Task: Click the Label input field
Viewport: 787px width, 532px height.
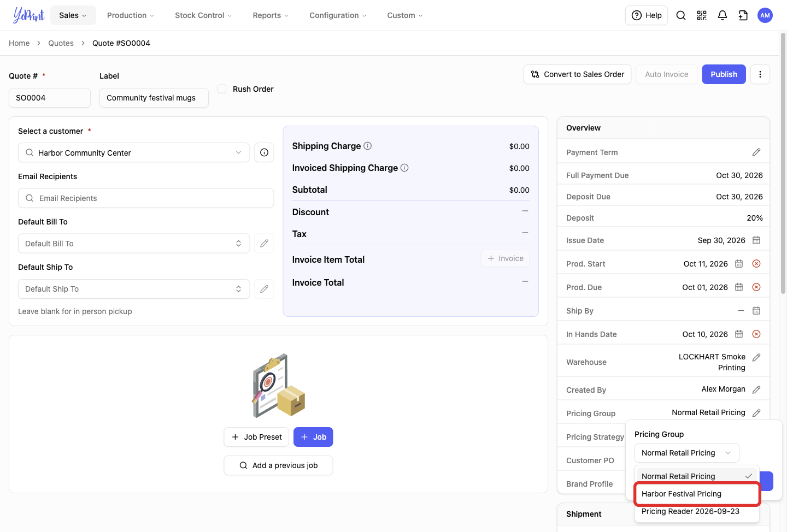Action: (x=154, y=98)
